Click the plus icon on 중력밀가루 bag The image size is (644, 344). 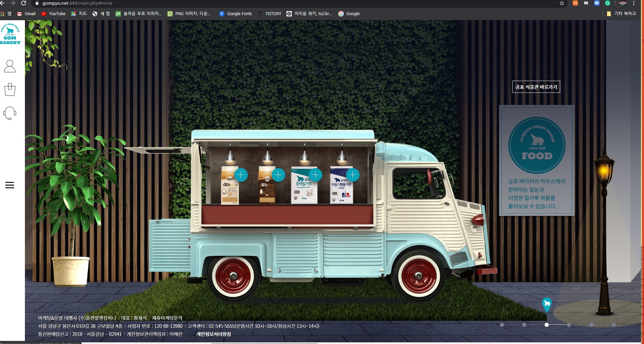coord(315,175)
